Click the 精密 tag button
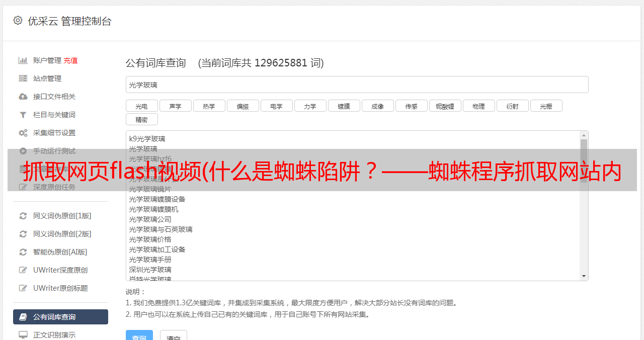Screen dimensions: 644x340 141,119
